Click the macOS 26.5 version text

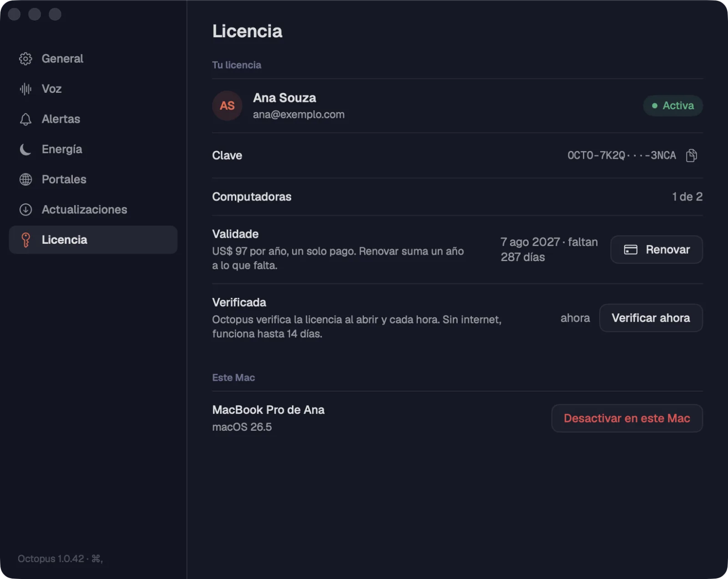pyautogui.click(x=242, y=427)
